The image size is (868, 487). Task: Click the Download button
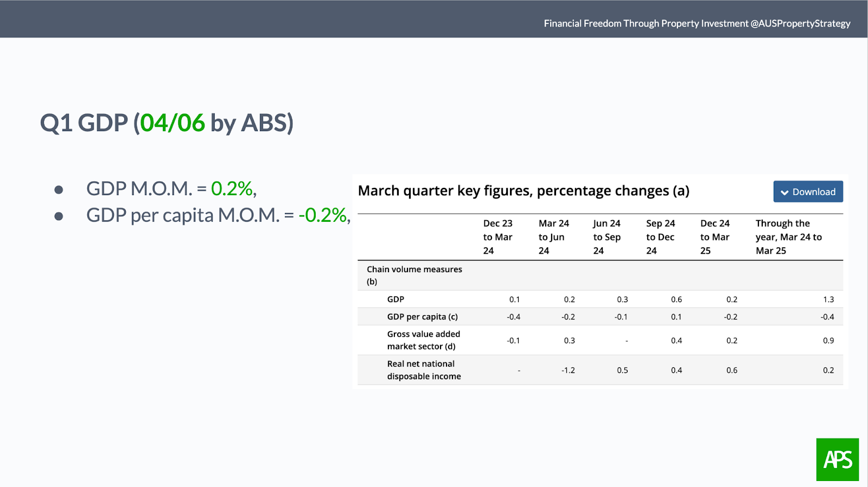tap(808, 191)
